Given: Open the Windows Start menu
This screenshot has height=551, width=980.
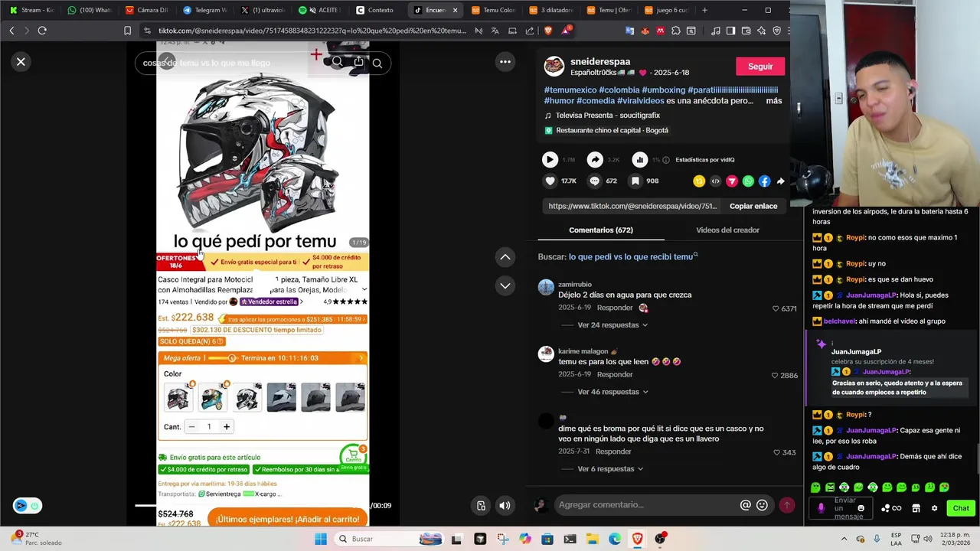Looking at the screenshot, I should click(x=321, y=539).
